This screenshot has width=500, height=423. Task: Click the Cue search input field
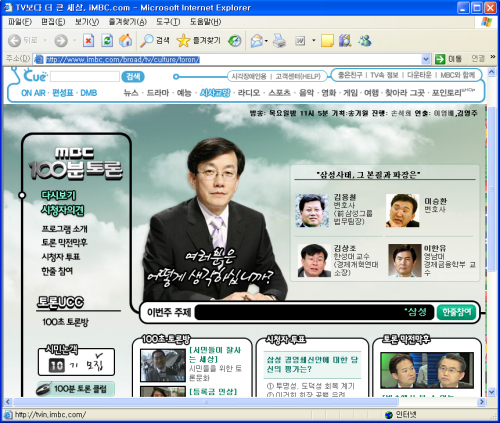click(x=85, y=77)
